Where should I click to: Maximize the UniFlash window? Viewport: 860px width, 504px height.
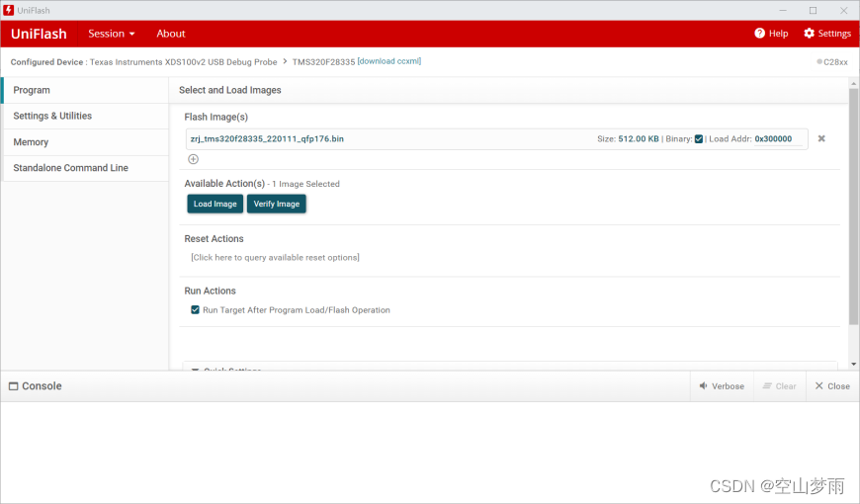[x=813, y=11]
